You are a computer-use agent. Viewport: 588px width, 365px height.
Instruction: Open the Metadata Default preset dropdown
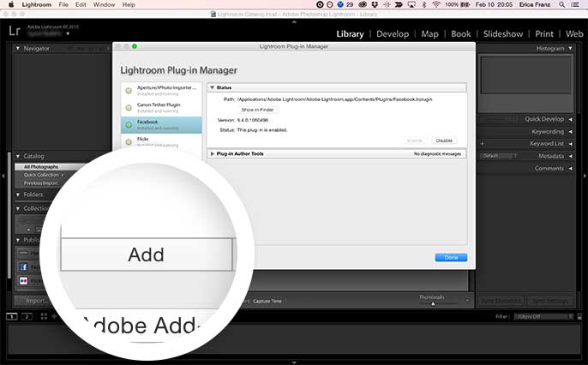(x=499, y=156)
